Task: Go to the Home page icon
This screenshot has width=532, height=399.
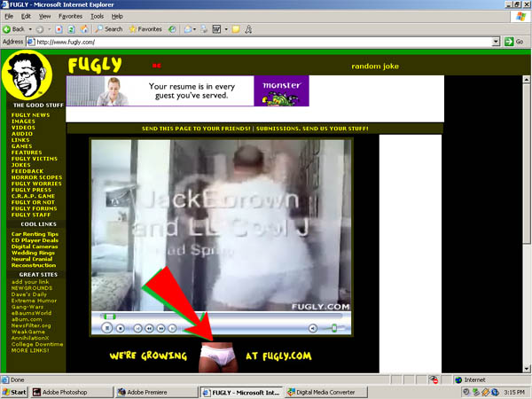Action: tap(84, 29)
